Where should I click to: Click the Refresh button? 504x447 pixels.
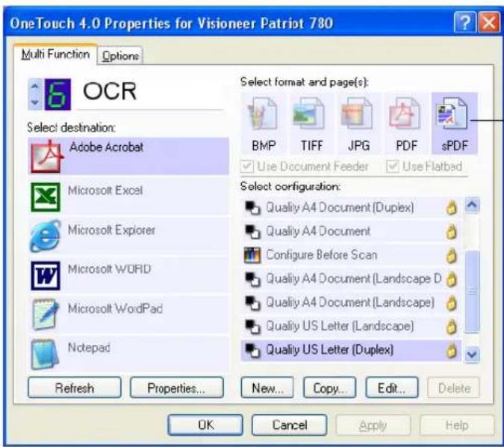[x=75, y=388]
